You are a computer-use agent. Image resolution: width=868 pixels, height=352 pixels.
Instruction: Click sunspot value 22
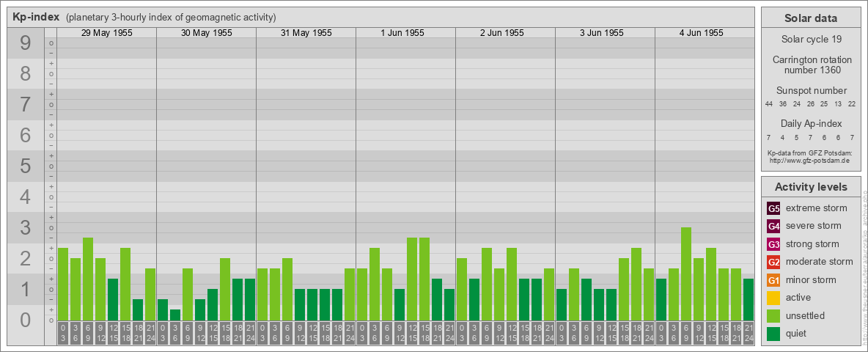click(852, 104)
